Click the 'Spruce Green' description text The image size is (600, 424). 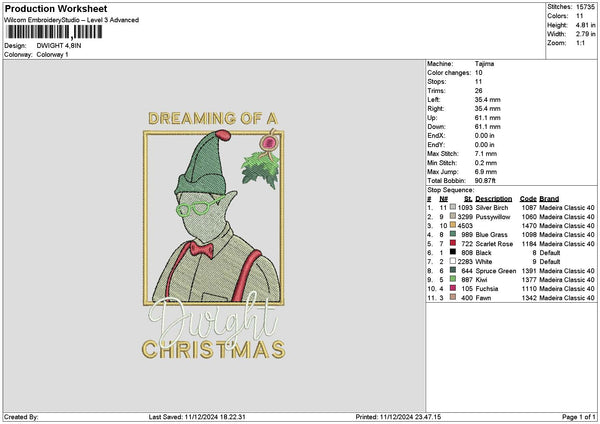pos(496,271)
